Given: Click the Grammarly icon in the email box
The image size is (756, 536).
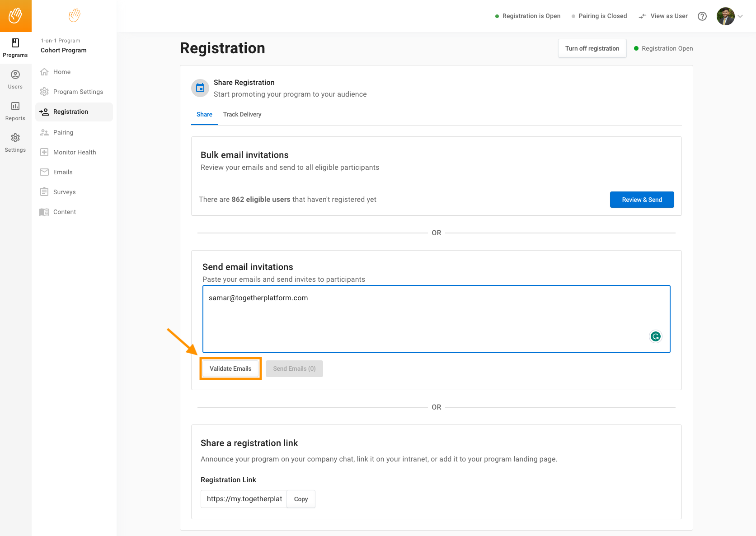Looking at the screenshot, I should pyautogui.click(x=656, y=336).
